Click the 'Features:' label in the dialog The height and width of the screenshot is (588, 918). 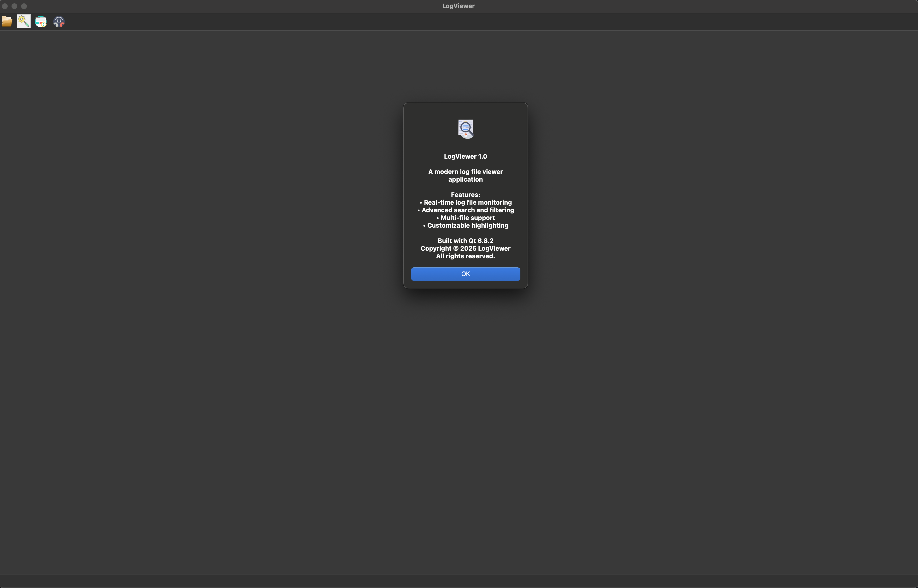coord(465,195)
